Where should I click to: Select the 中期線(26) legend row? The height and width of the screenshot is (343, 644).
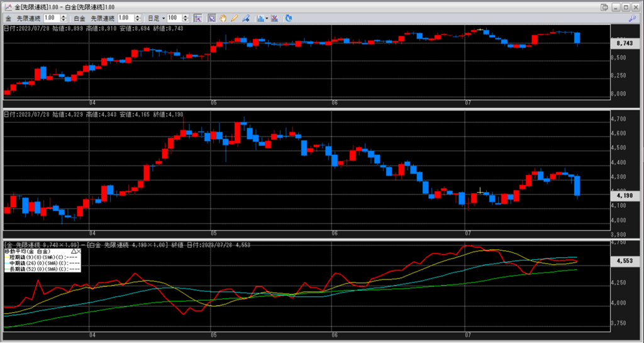point(42,262)
